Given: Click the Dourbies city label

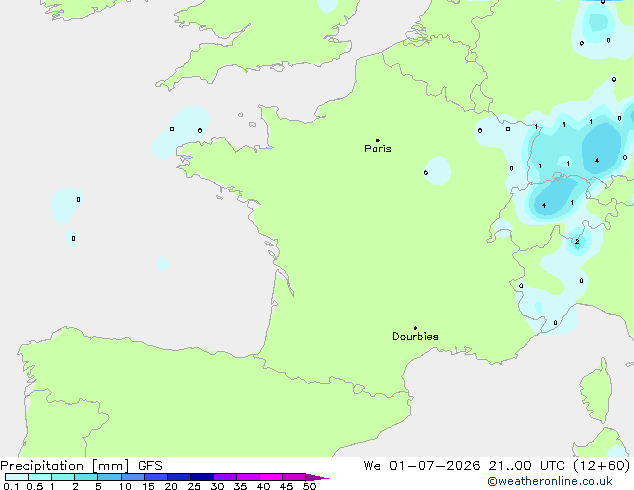Looking at the screenshot, I should (x=415, y=336).
